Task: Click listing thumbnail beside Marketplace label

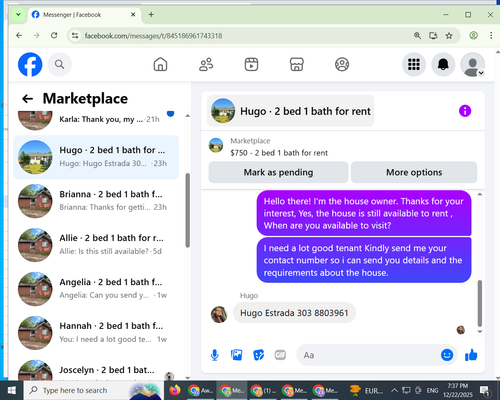Action: click(x=216, y=146)
